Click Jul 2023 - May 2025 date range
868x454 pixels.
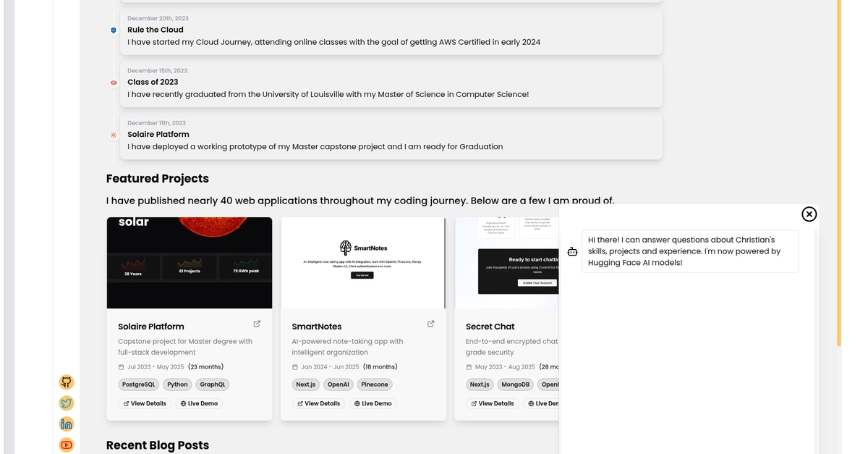point(156,367)
